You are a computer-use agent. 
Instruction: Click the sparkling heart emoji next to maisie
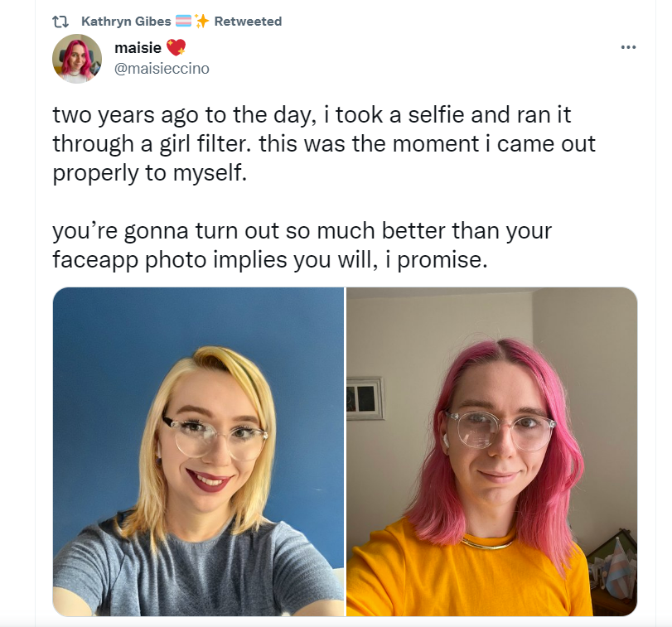coord(176,47)
